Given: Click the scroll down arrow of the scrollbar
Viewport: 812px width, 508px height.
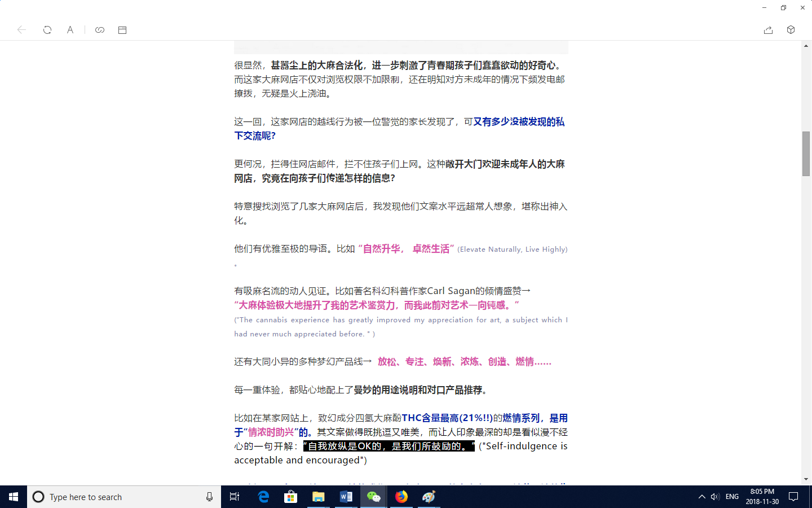Looking at the screenshot, I should click(x=806, y=479).
